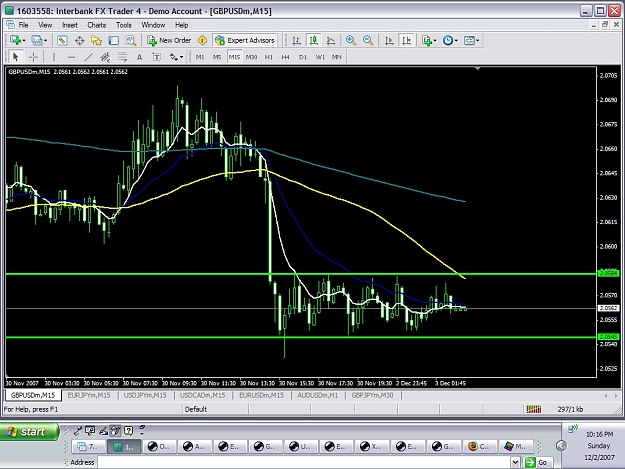Open the Tools menu
Viewport: 625px width, 469px height.
point(124,25)
